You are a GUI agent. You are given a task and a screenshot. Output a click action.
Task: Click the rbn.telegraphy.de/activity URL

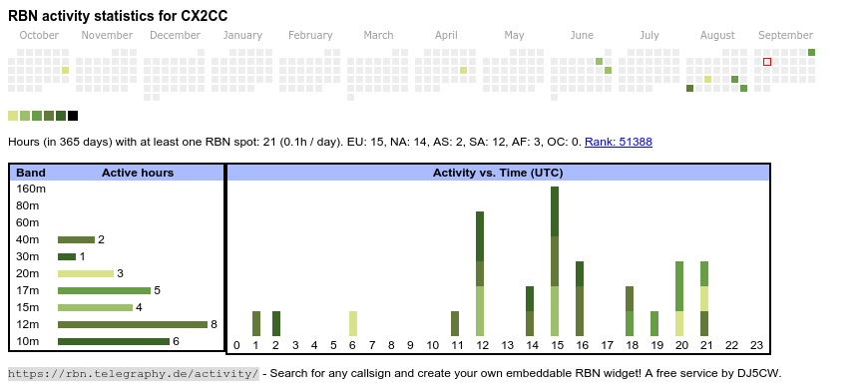(134, 373)
